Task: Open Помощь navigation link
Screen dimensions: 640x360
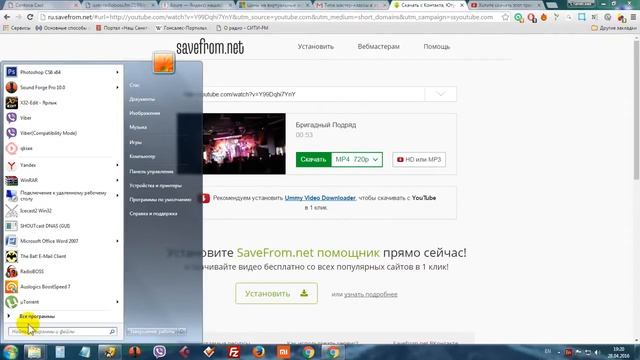Action: [x=437, y=47]
